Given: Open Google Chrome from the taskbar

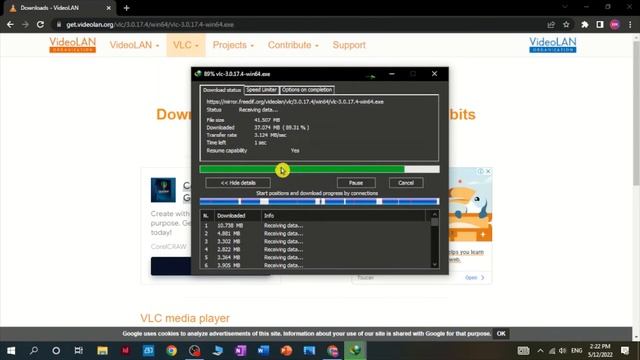Looking at the screenshot, I should 171,350.
